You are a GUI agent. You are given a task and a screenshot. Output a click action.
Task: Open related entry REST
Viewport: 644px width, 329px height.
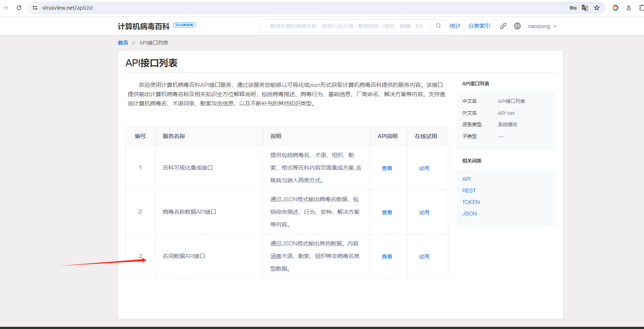469,190
